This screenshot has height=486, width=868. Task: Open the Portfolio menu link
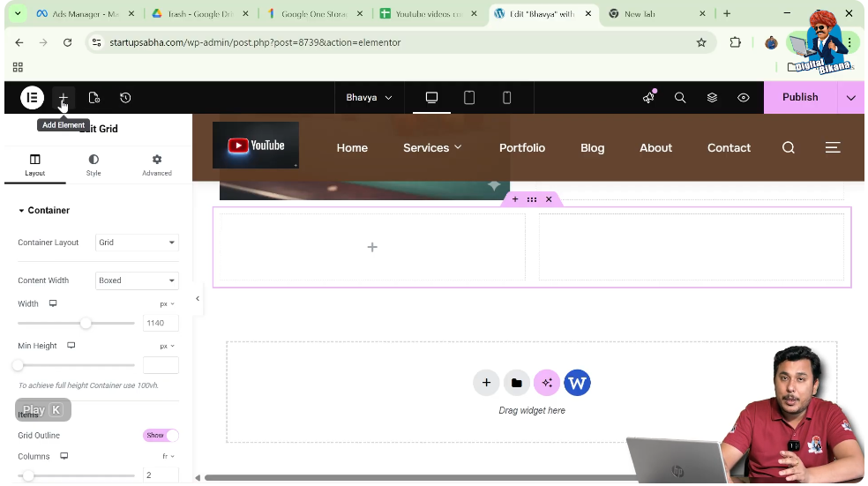[522, 148]
